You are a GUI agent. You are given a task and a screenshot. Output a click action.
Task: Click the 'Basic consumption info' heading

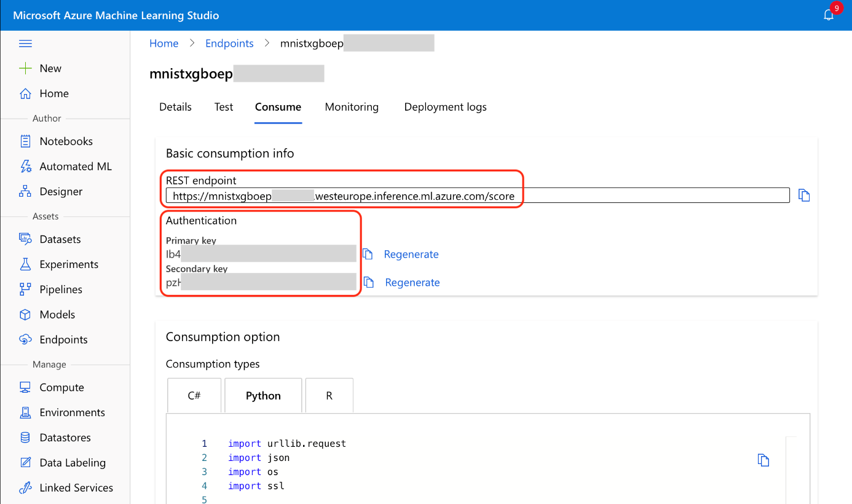pos(230,153)
